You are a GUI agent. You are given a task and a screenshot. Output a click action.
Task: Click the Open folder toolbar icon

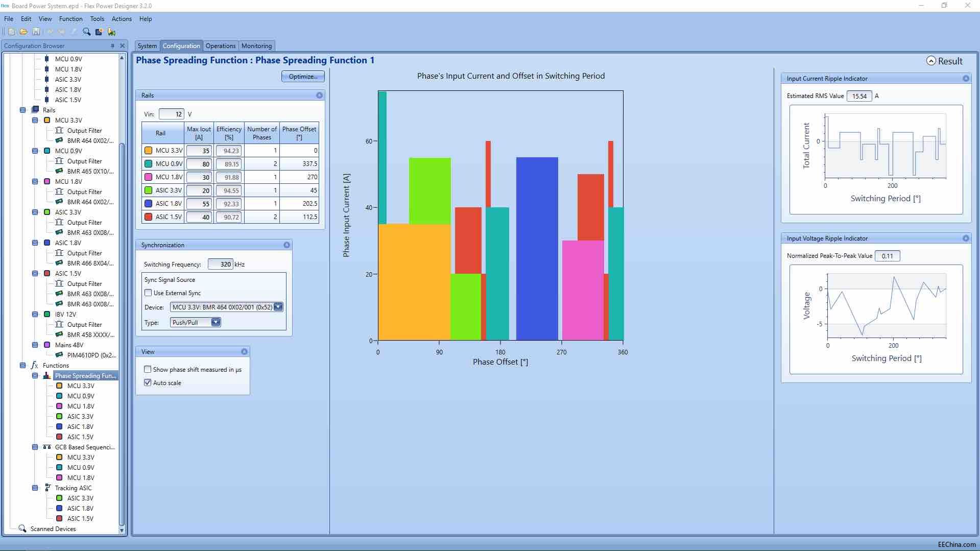(x=23, y=32)
